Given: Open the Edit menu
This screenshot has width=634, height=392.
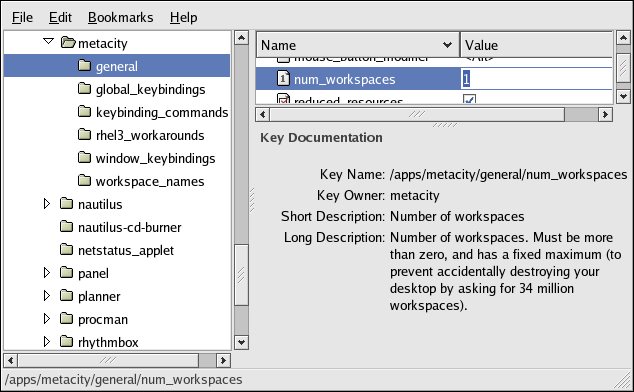Looking at the screenshot, I should pos(60,17).
